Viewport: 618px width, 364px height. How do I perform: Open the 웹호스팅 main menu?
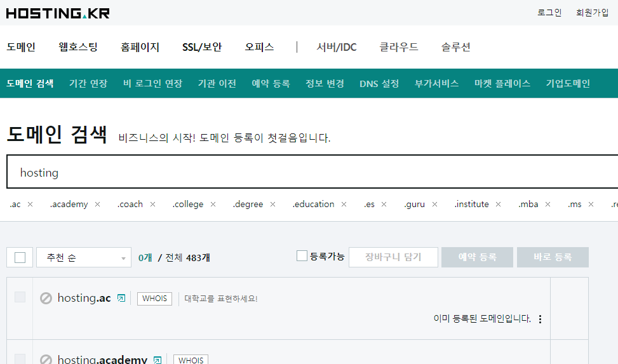(78, 47)
